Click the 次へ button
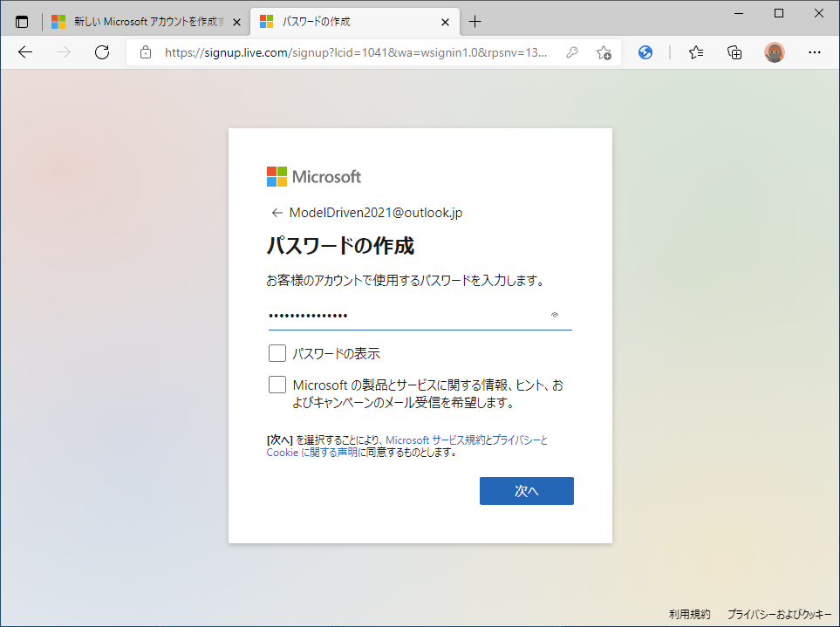This screenshot has width=840, height=627. pyautogui.click(x=527, y=491)
